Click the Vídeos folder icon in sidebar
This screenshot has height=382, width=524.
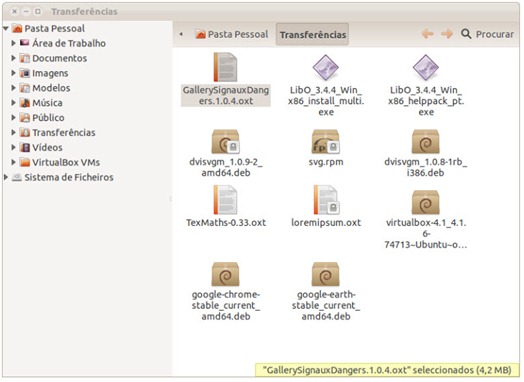coord(24,147)
